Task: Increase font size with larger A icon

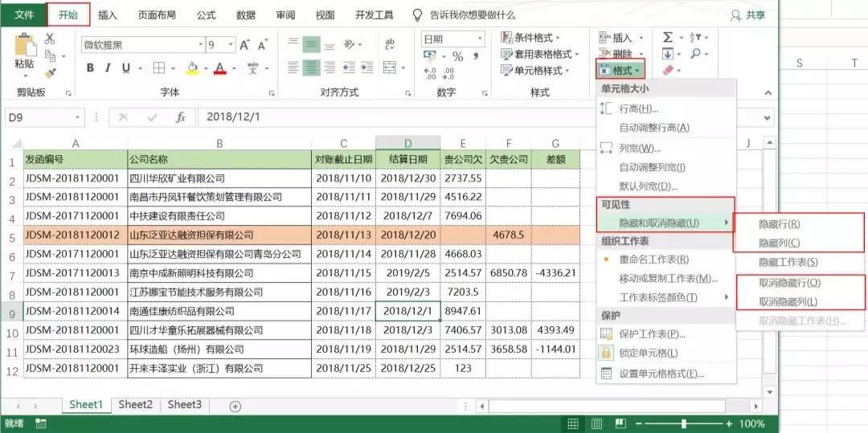Action: (x=244, y=45)
